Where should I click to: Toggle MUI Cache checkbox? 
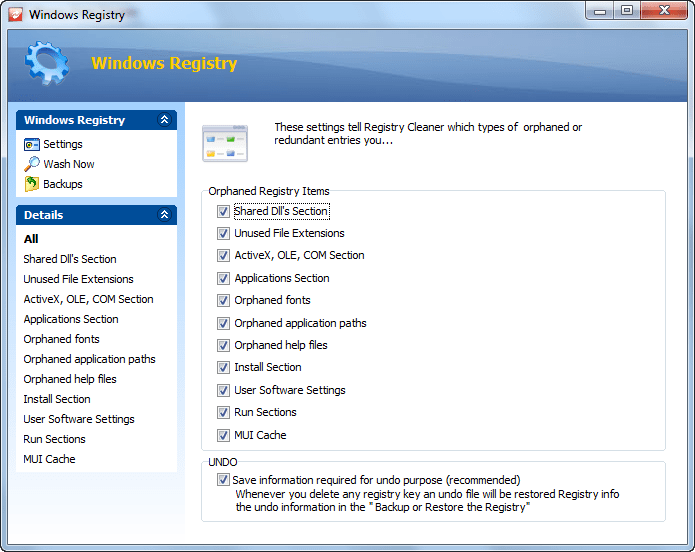tap(223, 435)
